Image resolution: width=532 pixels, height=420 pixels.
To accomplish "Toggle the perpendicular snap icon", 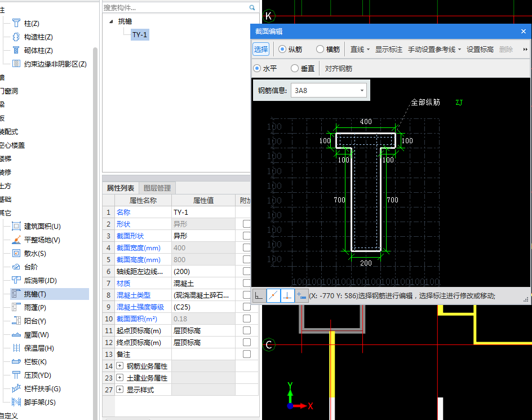I will tap(287, 296).
